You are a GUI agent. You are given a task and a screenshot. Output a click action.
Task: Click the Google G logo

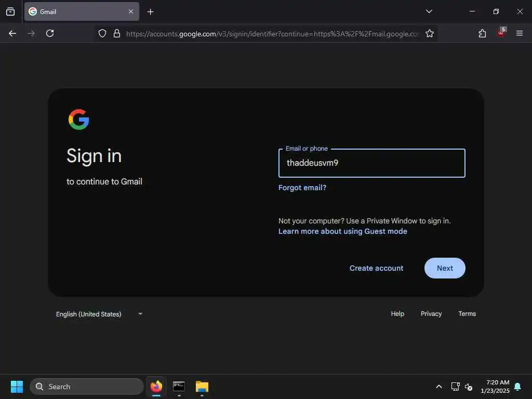coord(79,119)
